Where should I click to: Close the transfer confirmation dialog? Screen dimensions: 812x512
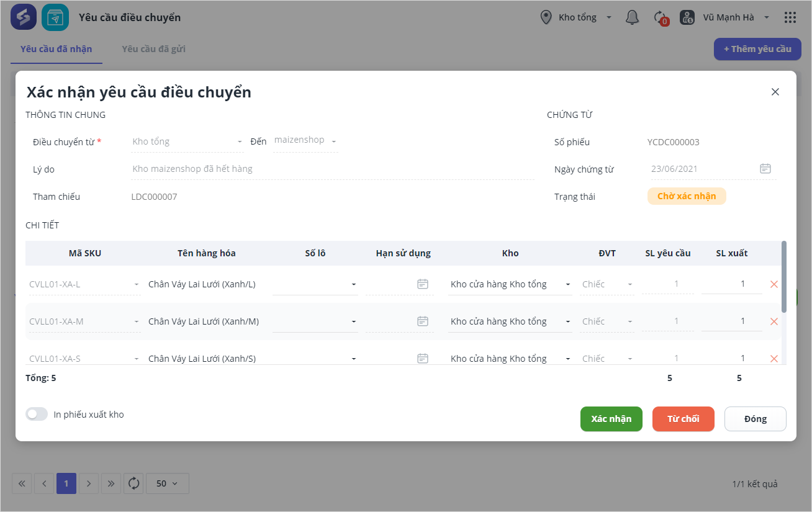pos(775,92)
